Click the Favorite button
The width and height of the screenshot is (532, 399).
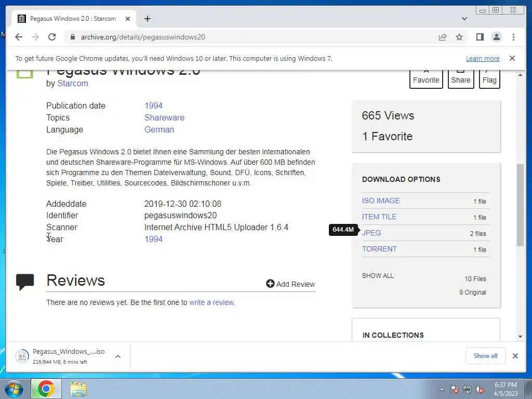click(426, 79)
